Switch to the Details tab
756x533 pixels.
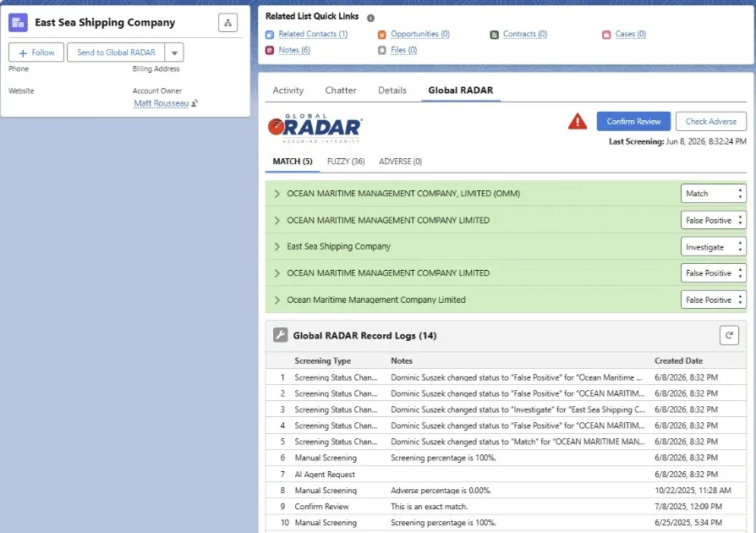coord(392,91)
